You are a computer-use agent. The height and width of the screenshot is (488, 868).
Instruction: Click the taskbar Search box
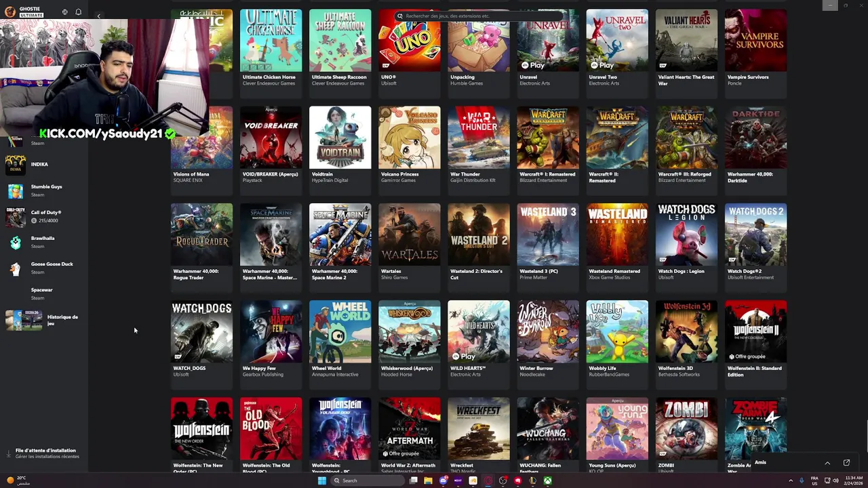(366, 481)
